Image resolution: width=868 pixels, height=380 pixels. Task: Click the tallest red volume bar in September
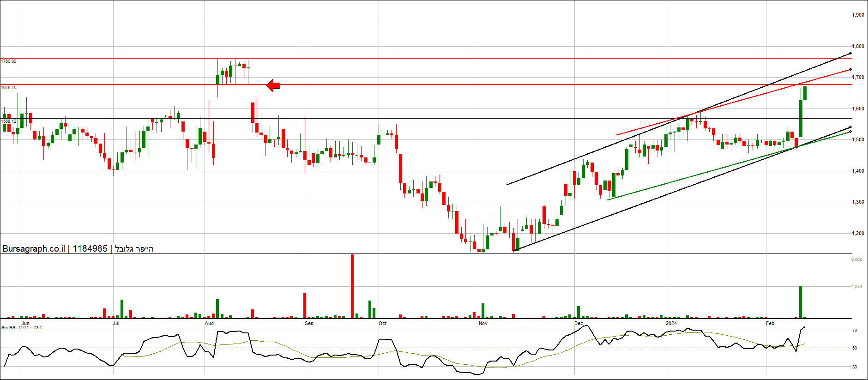352,286
